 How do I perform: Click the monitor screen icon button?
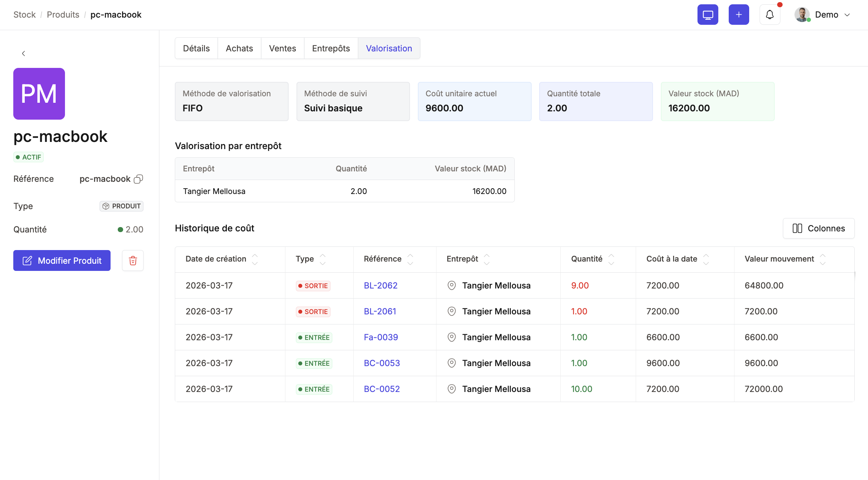[708, 15]
